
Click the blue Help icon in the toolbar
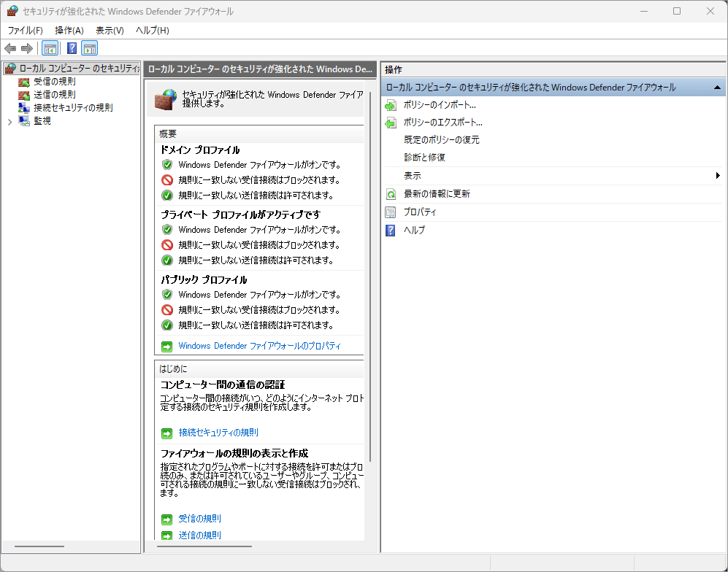click(72, 49)
